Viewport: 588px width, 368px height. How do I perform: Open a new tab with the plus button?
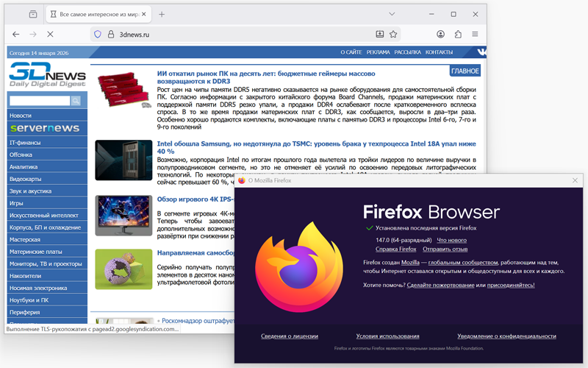pos(162,14)
